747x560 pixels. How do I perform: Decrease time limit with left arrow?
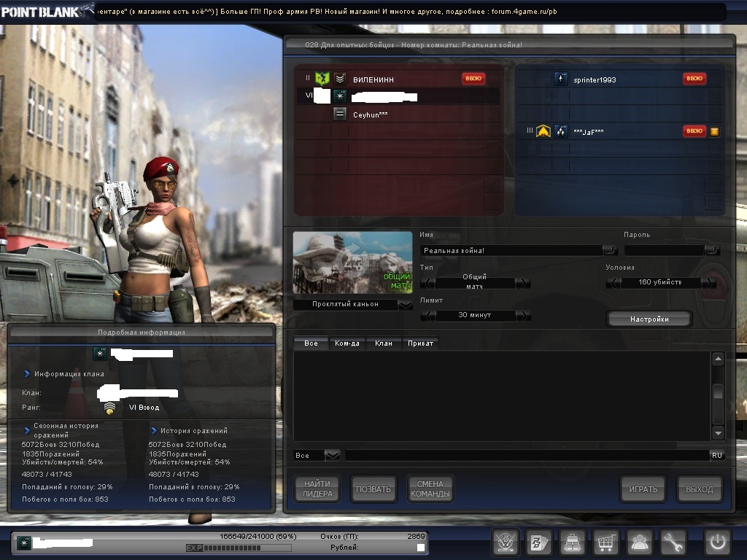pos(427,315)
